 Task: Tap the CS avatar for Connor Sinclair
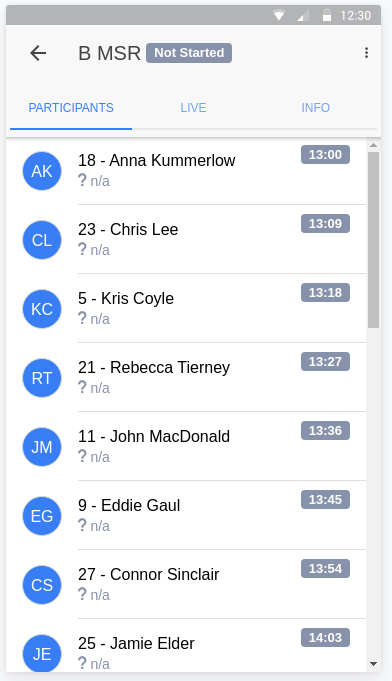tap(42, 585)
